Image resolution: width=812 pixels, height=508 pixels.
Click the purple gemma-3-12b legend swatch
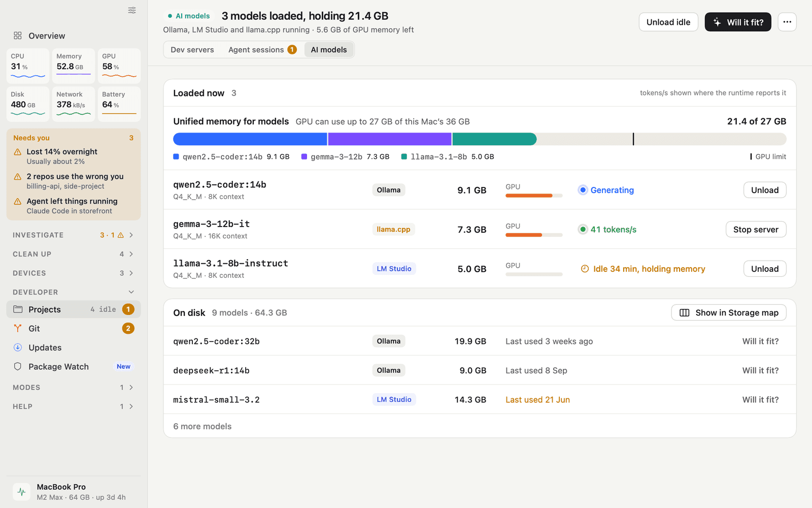304,156
